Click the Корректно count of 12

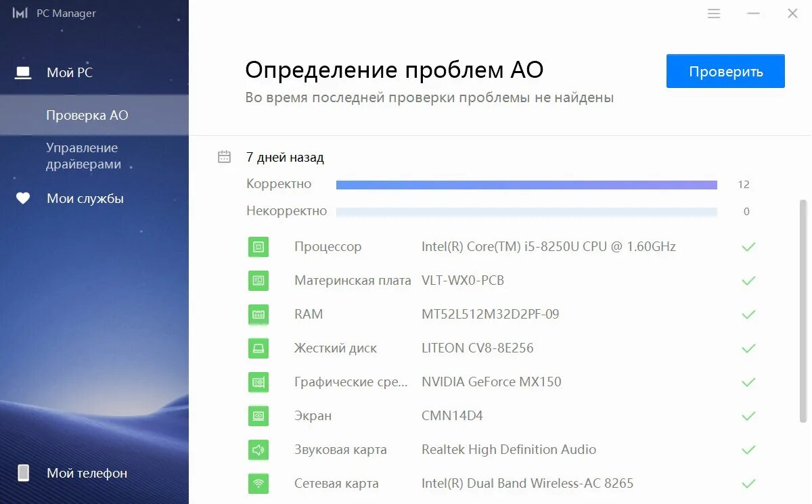pyautogui.click(x=744, y=185)
